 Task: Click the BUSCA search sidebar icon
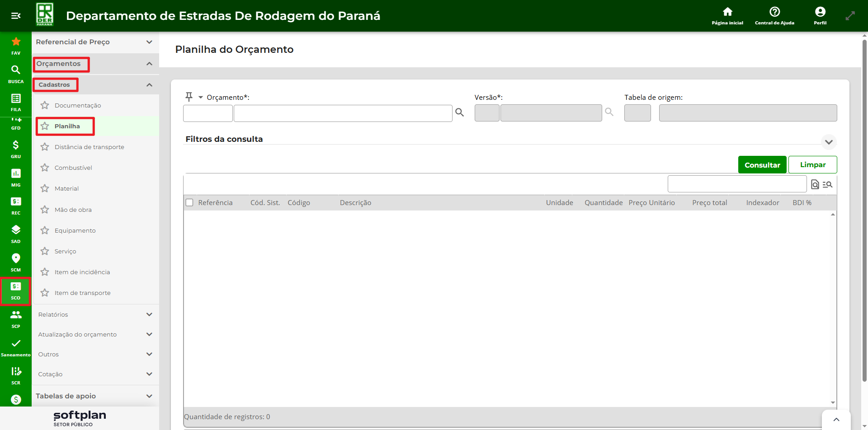click(16, 74)
